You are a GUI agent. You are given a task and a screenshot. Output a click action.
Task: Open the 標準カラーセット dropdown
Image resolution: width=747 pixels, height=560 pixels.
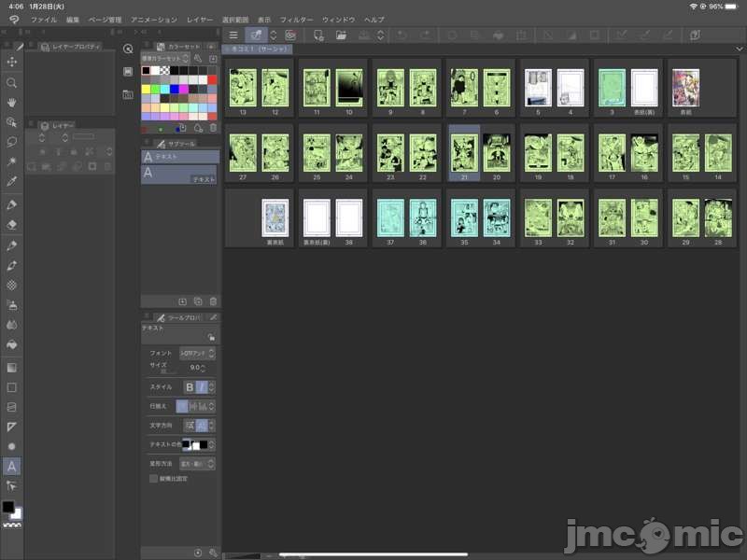pyautogui.click(x=164, y=58)
